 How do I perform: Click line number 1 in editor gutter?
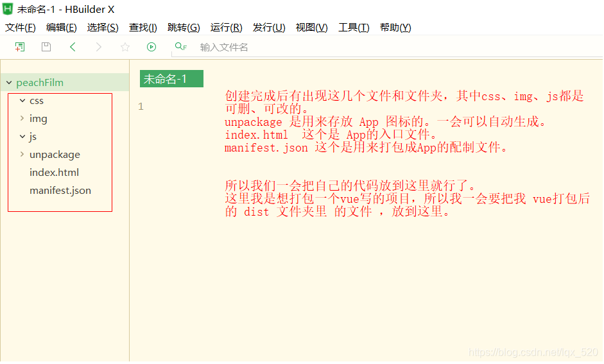(141, 107)
